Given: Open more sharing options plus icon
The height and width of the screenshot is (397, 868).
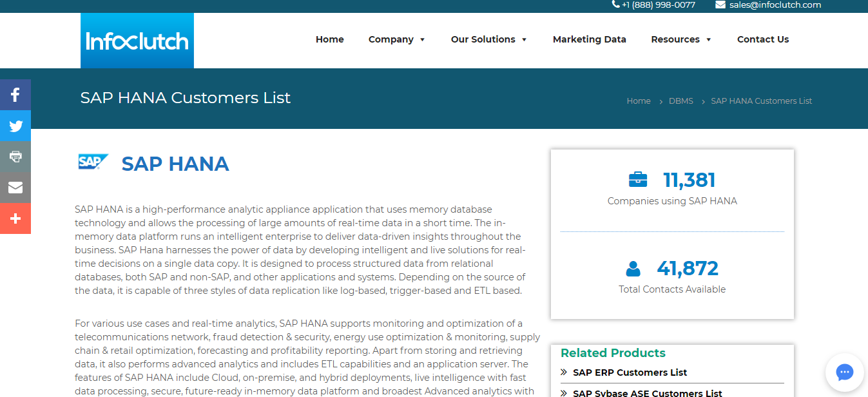Looking at the screenshot, I should (15, 218).
